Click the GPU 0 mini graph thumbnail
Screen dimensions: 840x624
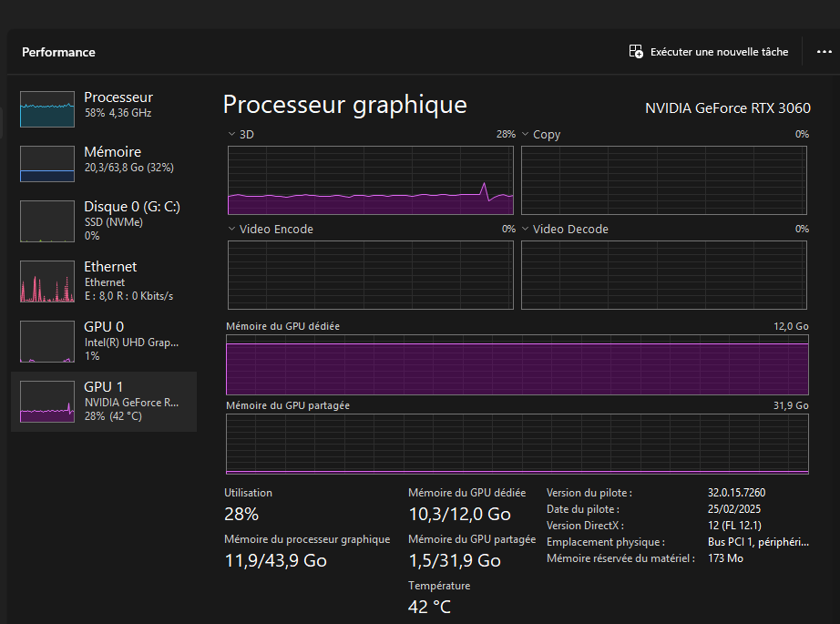tap(47, 342)
